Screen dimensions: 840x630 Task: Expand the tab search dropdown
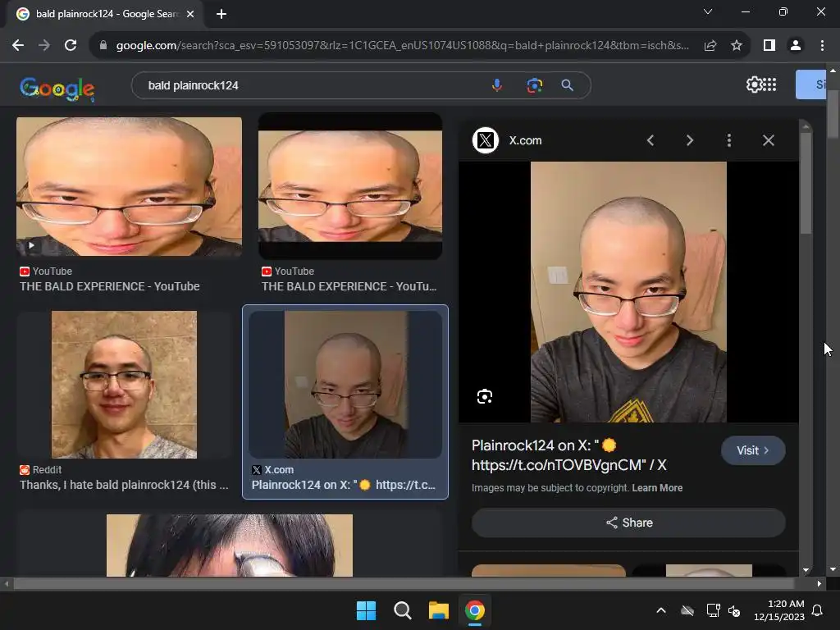pos(708,11)
